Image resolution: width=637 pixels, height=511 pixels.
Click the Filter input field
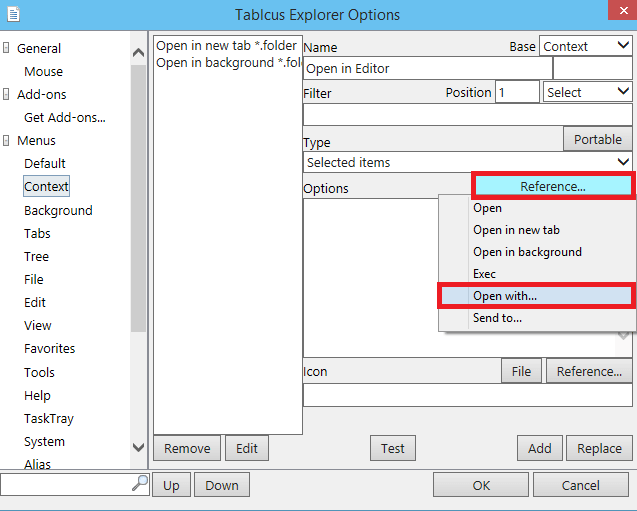coord(468,115)
